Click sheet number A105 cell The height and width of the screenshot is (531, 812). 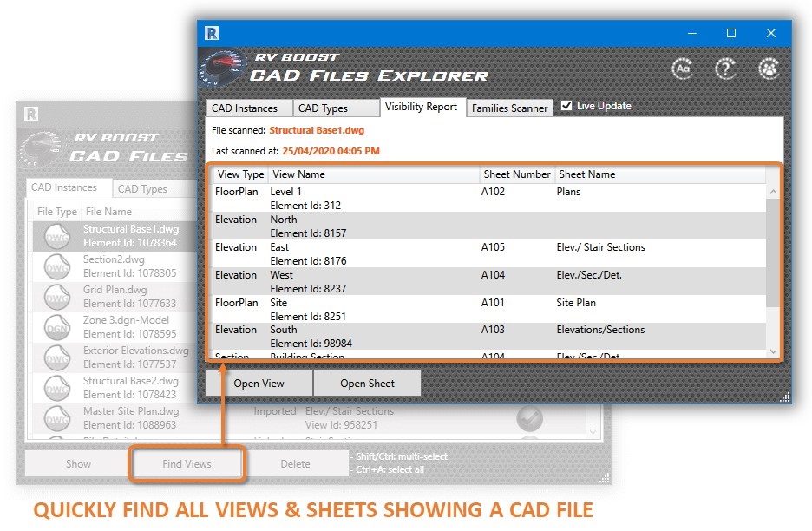[493, 247]
